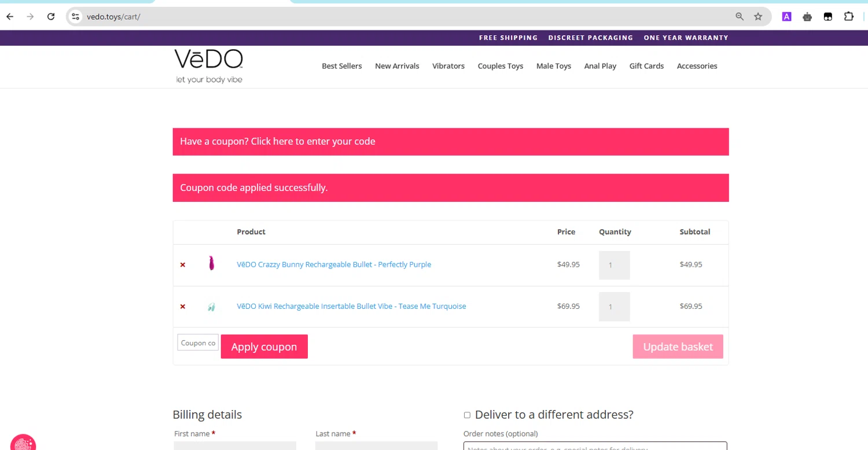Image resolution: width=868 pixels, height=450 pixels.
Task: Open the New Arrivals menu
Action: [x=397, y=66]
